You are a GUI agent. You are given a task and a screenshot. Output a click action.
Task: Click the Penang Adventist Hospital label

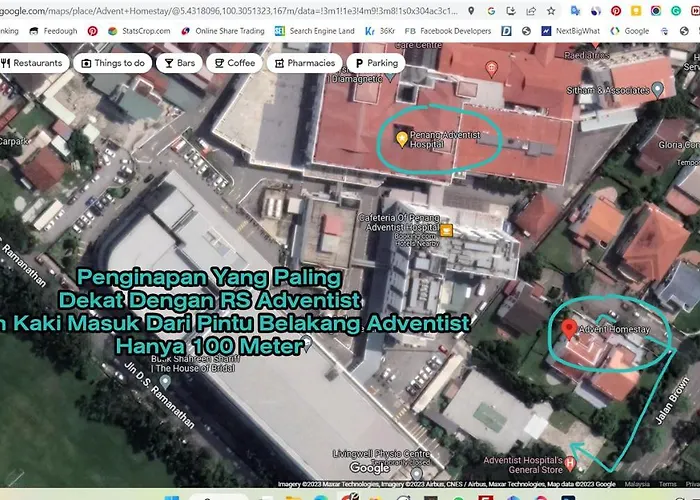pos(445,139)
